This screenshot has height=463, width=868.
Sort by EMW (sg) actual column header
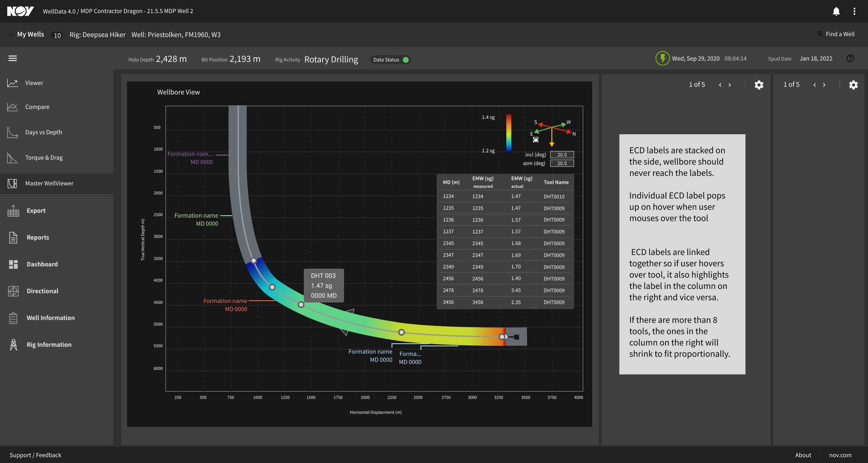pyautogui.click(x=521, y=182)
